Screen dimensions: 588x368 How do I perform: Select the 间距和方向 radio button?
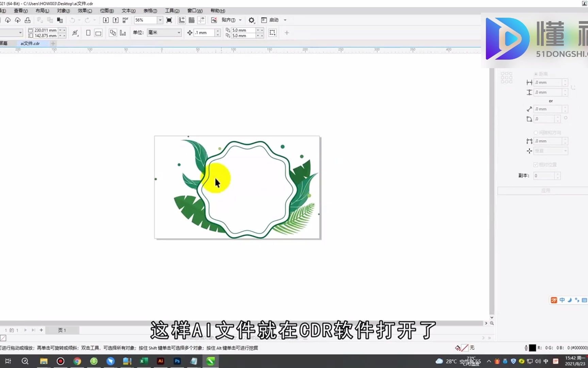(536, 133)
